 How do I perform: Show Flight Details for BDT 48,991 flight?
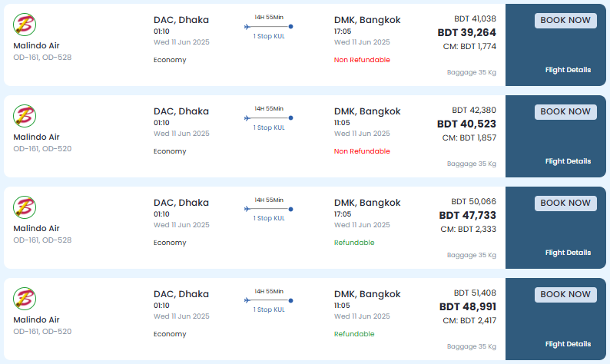coord(568,344)
